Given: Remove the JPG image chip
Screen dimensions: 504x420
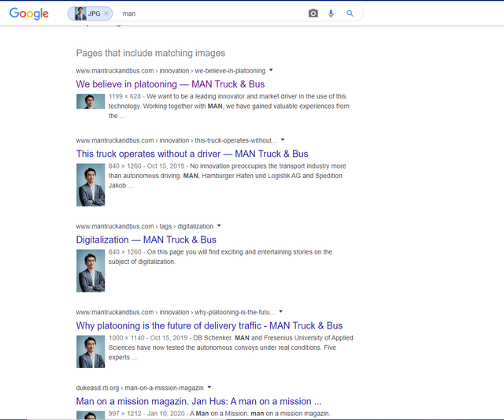Looking at the screenshot, I should tap(106, 13).
